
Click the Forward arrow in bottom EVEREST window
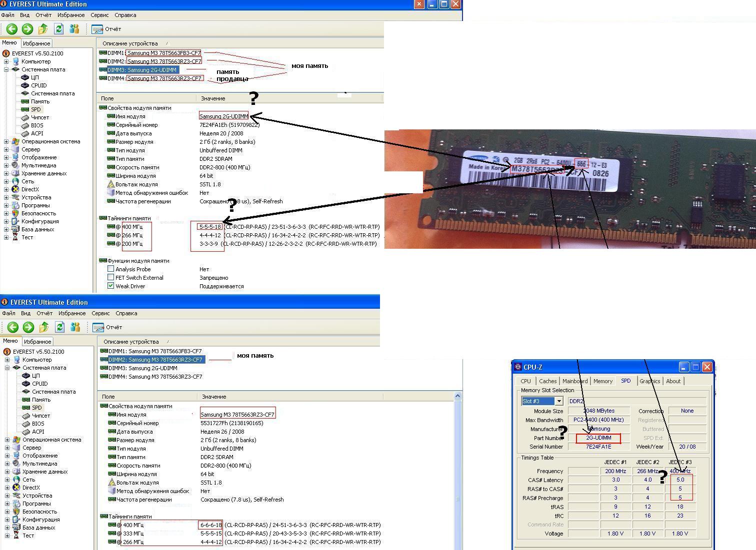click(28, 327)
